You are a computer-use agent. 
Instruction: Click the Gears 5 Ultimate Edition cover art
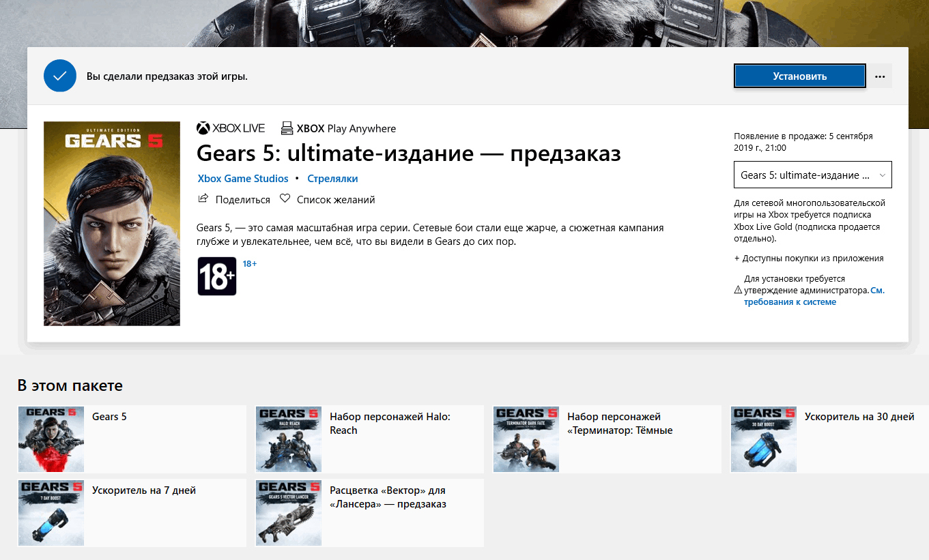112,224
